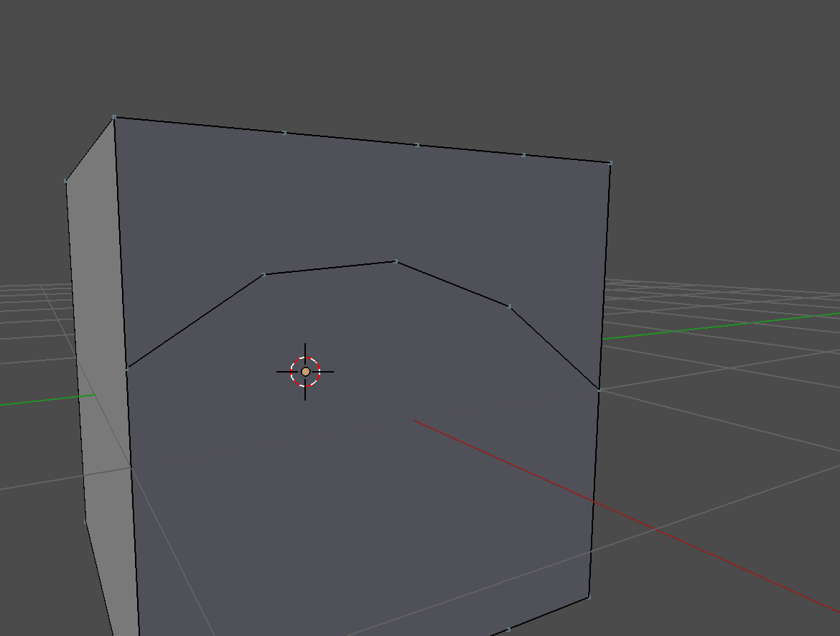Viewport: 840px width, 636px height.
Task: Select the rear top-left corner vertex of the cube
Action: (66, 181)
